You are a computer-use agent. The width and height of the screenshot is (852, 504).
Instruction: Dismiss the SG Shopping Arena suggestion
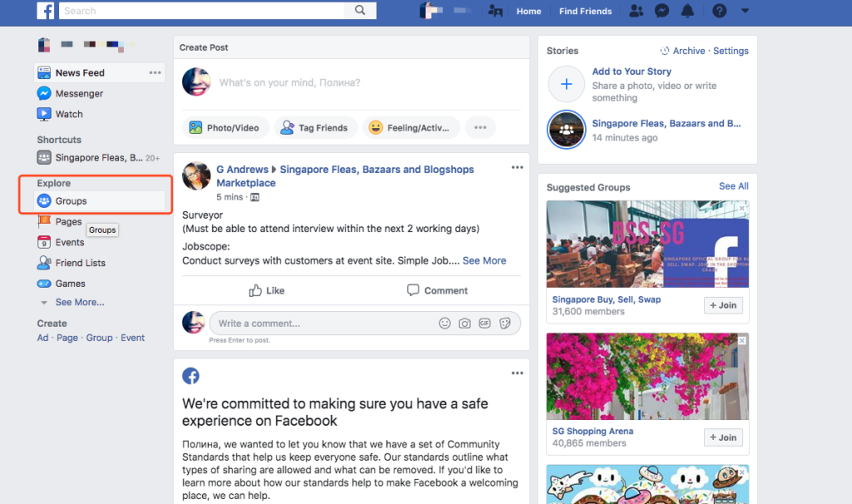click(741, 340)
